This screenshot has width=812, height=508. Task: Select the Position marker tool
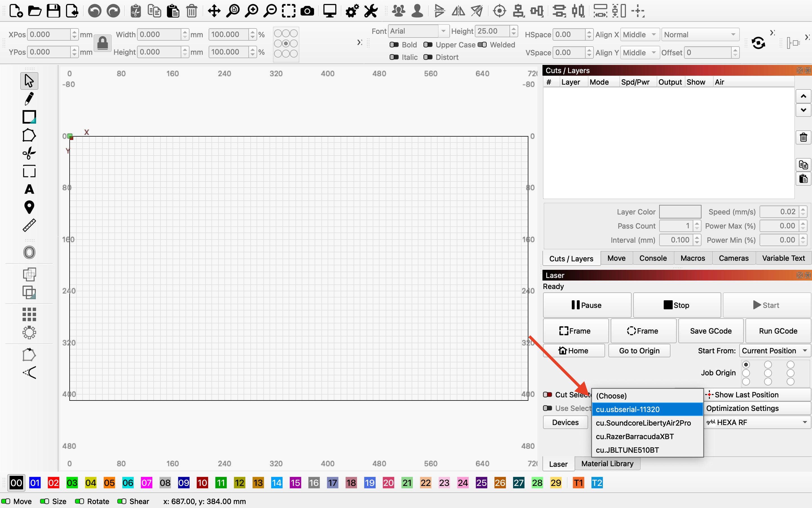click(x=29, y=207)
